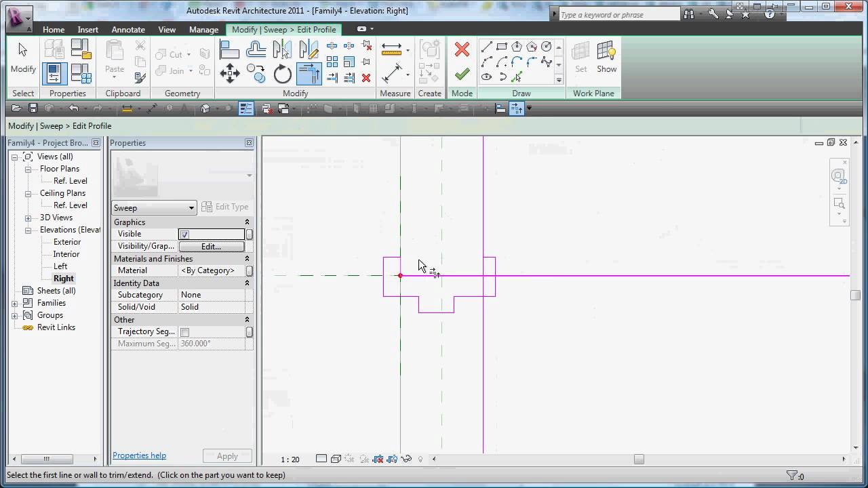Click the red Delete X in Modify panel
This screenshot has width=868, height=488.
[x=366, y=78]
